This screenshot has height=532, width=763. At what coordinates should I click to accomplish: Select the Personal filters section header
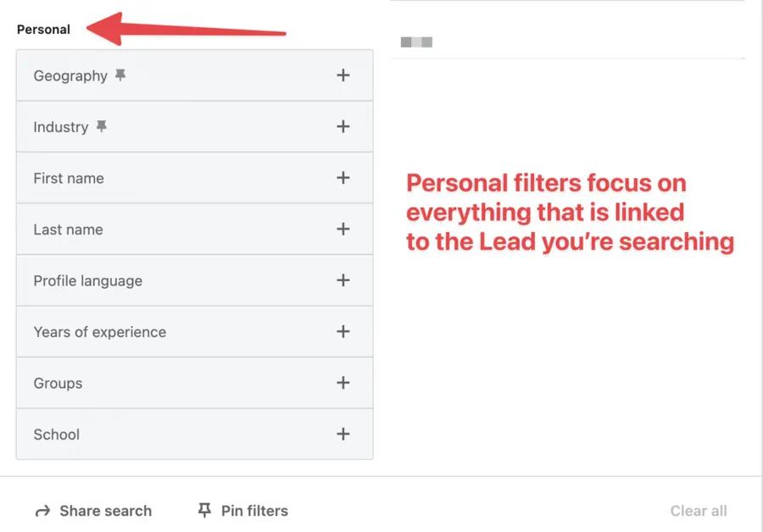coord(43,29)
